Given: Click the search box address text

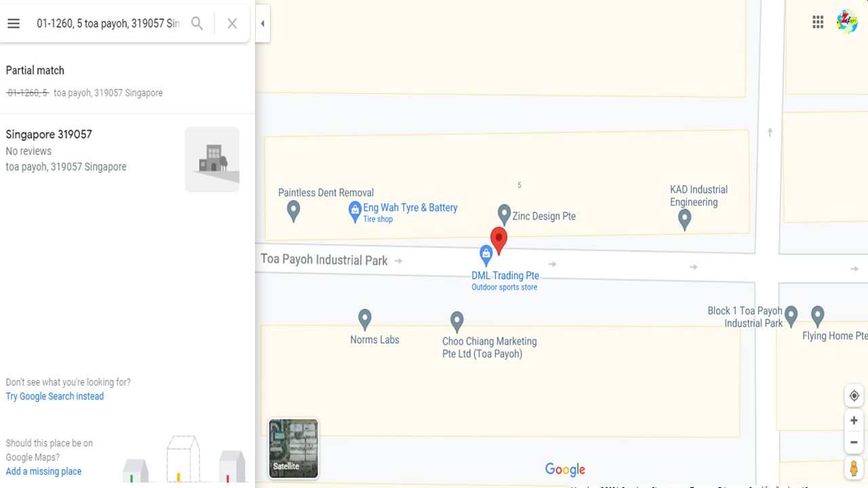Looking at the screenshot, I should pyautogui.click(x=108, y=24).
